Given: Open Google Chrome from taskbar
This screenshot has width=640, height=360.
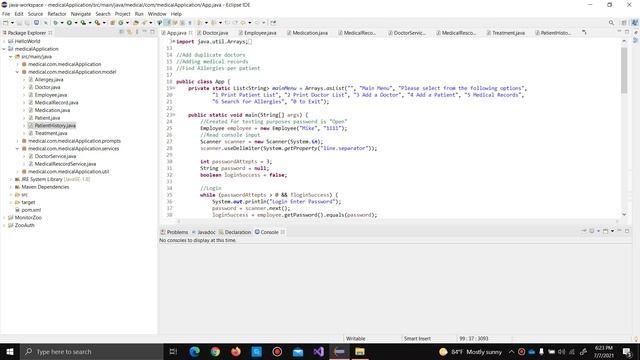Looking at the screenshot, I should coord(215,351).
